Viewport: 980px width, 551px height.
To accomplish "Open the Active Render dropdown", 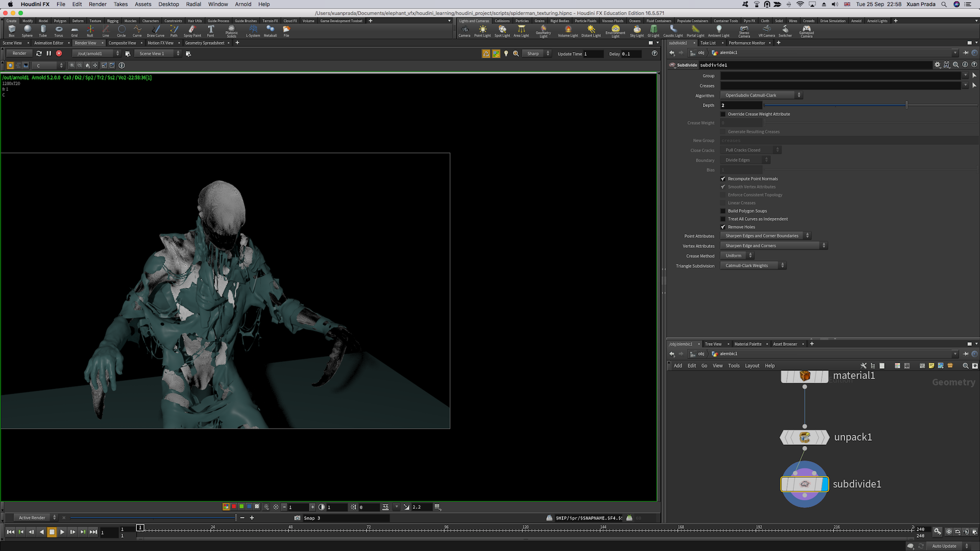I will pyautogui.click(x=35, y=518).
